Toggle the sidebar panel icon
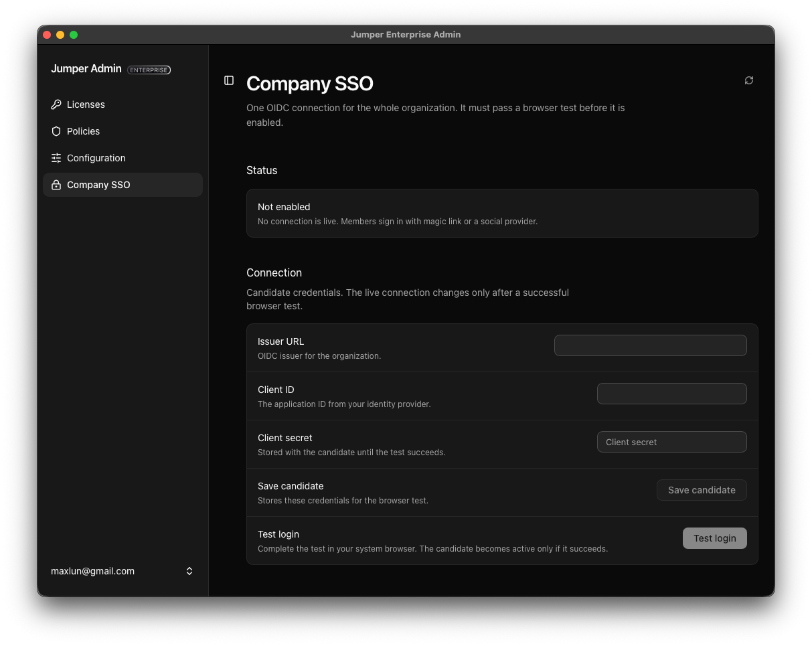The width and height of the screenshot is (812, 646). [x=229, y=80]
